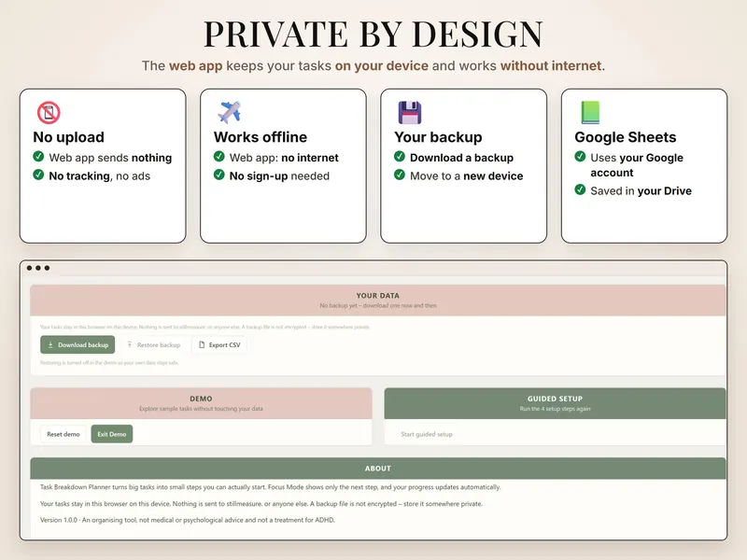Click the GUIDED SETUP section header
This screenshot has height=560, width=747.
[x=555, y=403]
